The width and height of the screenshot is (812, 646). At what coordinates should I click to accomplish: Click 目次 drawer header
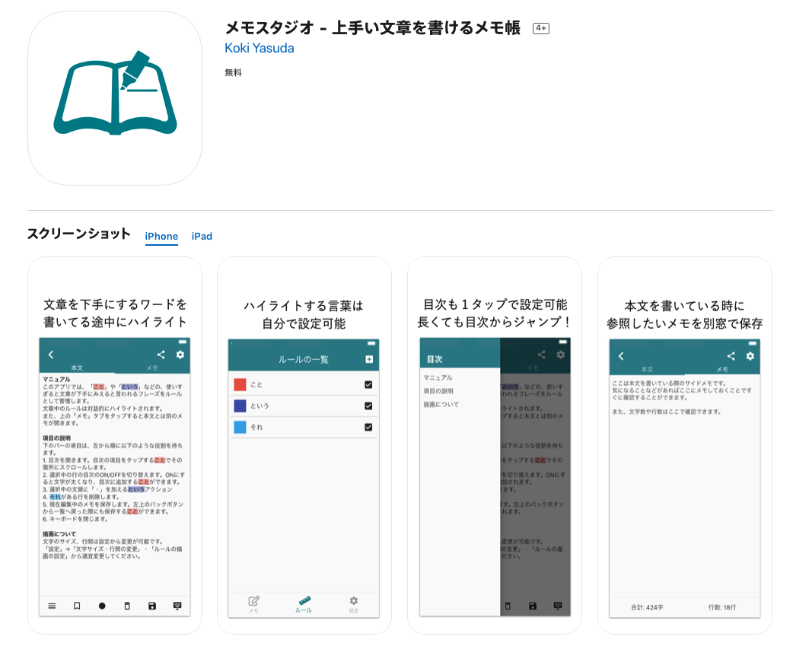(x=435, y=359)
